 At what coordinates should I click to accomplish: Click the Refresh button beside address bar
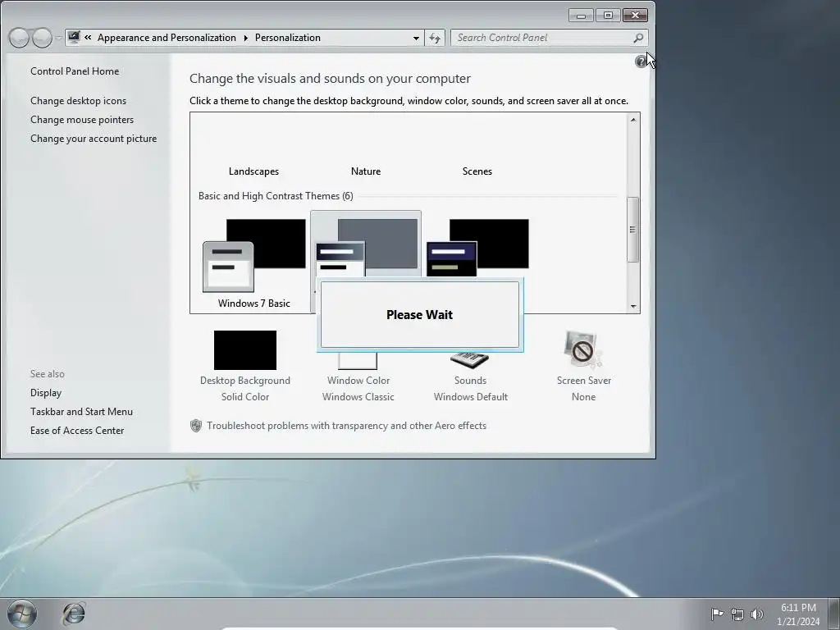point(435,38)
